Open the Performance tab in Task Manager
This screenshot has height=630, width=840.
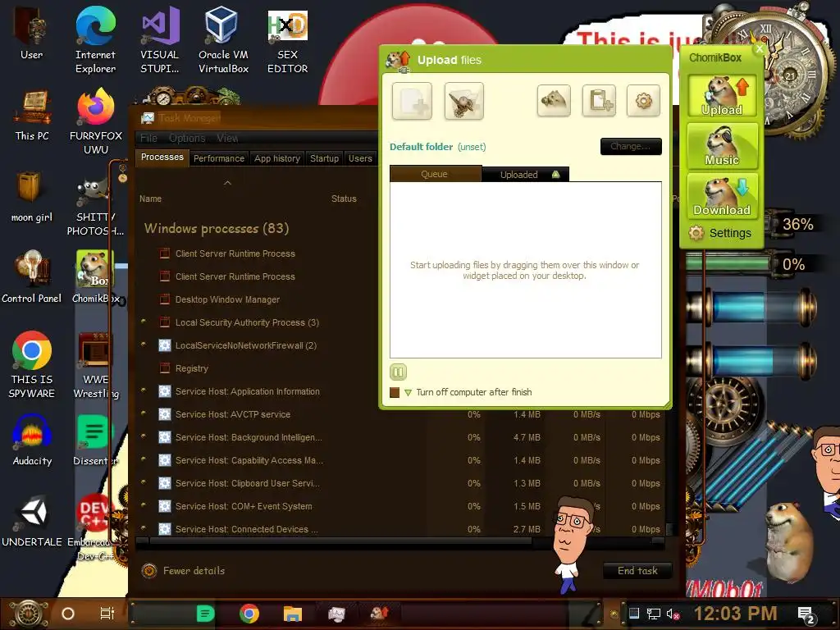coord(218,158)
